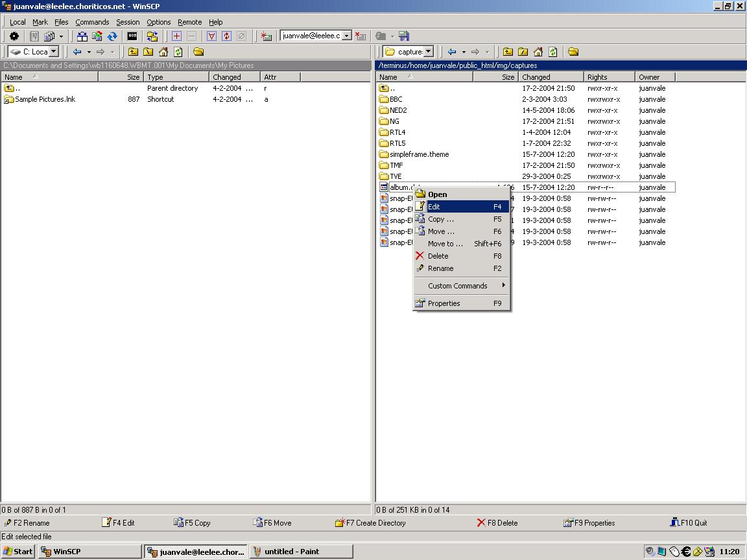The height and width of the screenshot is (560, 747).
Task: Switch to WinSCP taskbar button
Action: click(x=89, y=552)
